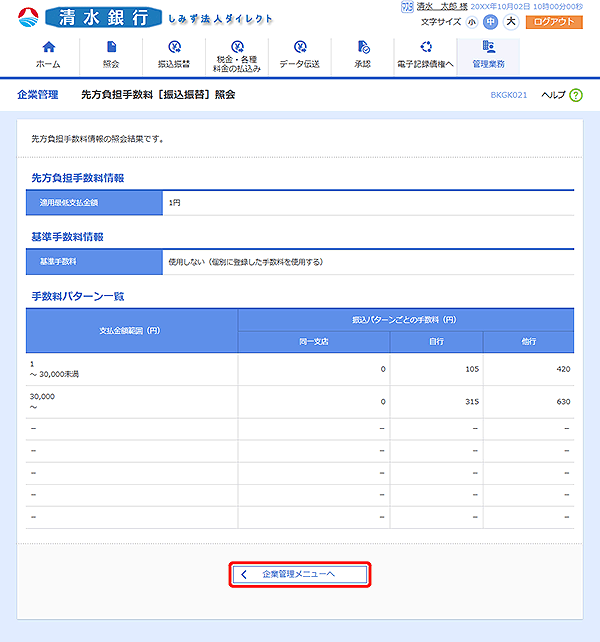Return via 企業管理メニューへ button

coord(300,574)
